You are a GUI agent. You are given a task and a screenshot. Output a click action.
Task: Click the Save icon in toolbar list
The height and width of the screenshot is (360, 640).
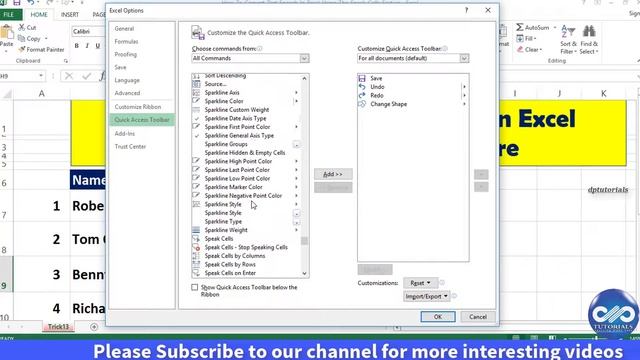(x=362, y=78)
